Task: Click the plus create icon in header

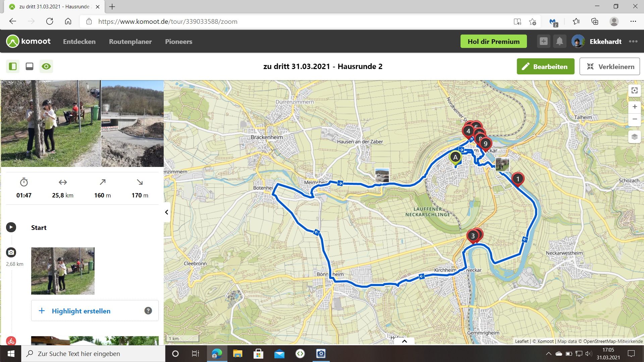Action: [x=543, y=42]
